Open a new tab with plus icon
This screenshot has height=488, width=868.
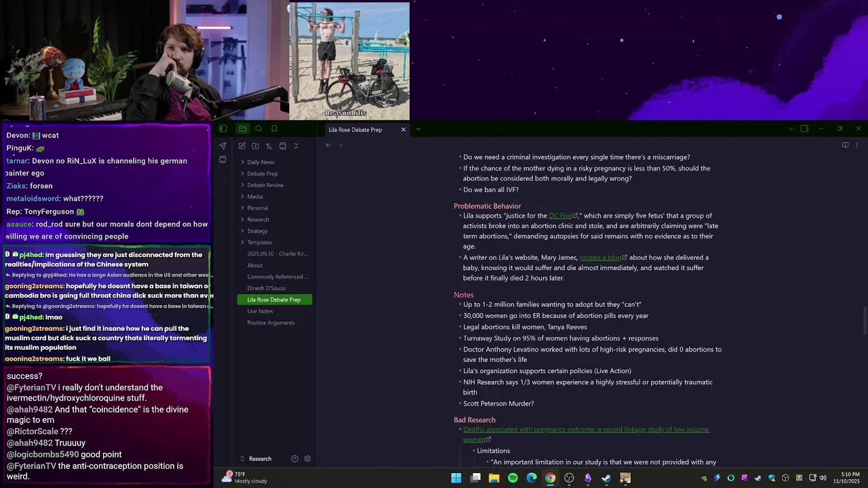coord(418,129)
